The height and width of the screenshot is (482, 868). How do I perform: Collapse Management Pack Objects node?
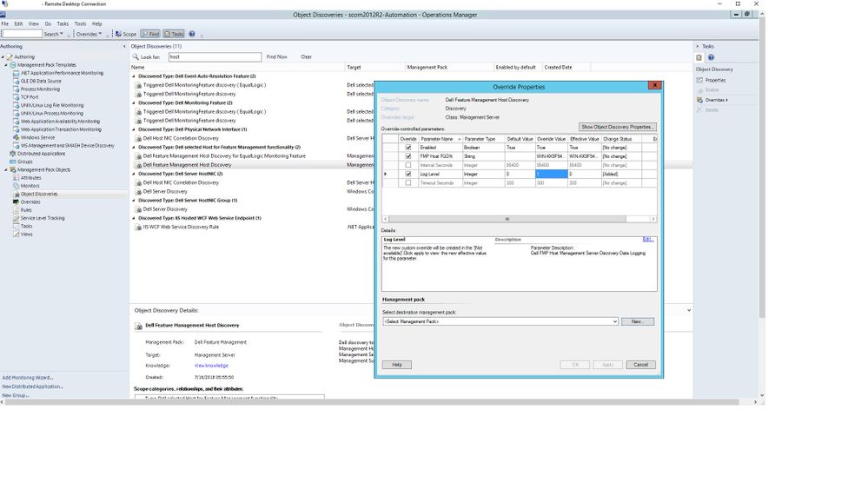6,170
